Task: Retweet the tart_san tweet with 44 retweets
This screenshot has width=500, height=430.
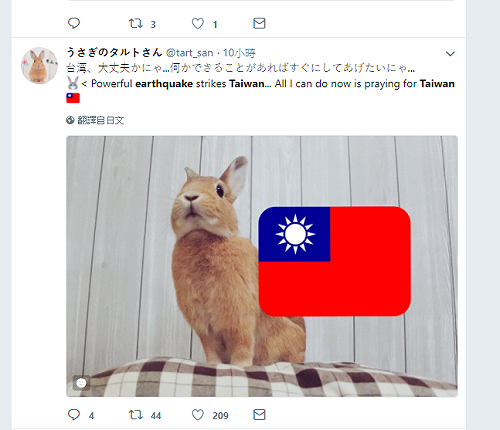Action: (136, 415)
